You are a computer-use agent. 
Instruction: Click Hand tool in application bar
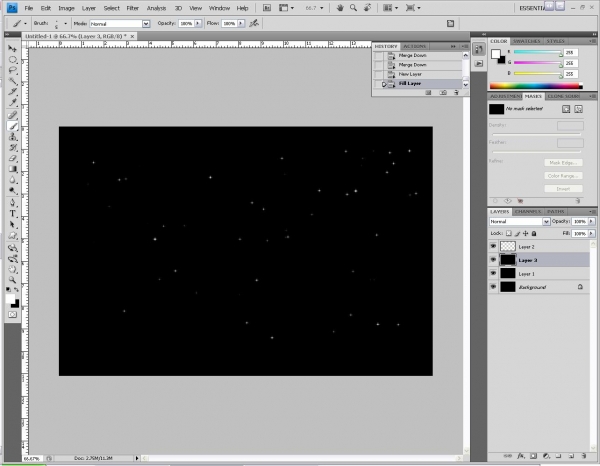tap(339, 8)
